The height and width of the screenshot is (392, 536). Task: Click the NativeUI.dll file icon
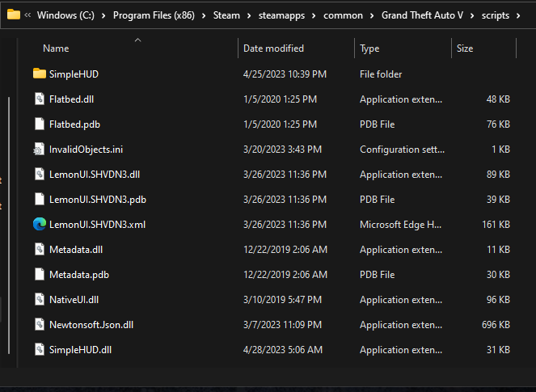tap(40, 299)
